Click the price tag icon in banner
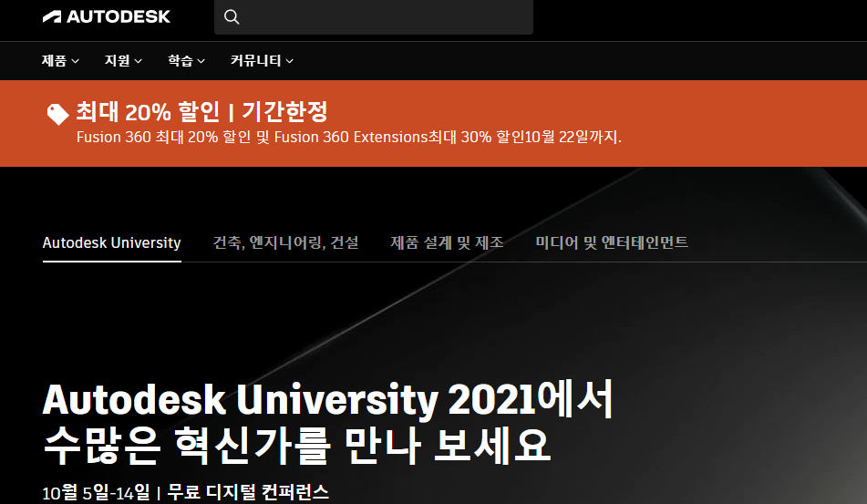 pyautogui.click(x=57, y=115)
